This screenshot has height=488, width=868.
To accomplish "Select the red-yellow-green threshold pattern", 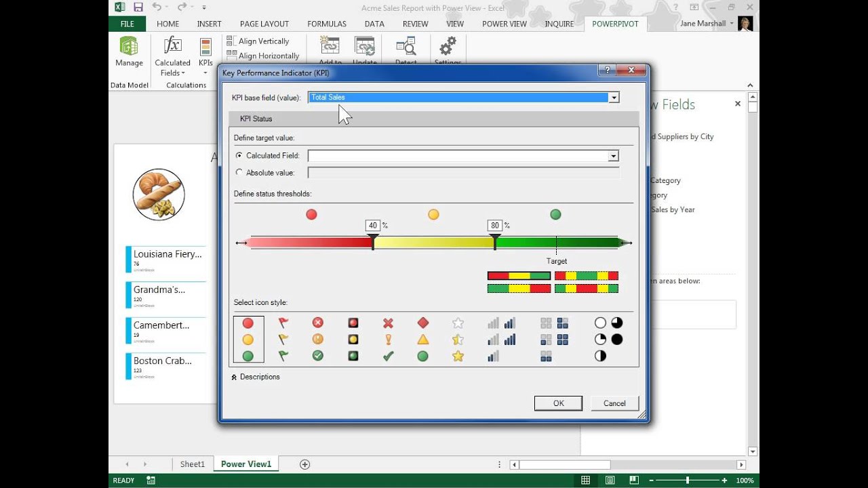I will (519, 276).
